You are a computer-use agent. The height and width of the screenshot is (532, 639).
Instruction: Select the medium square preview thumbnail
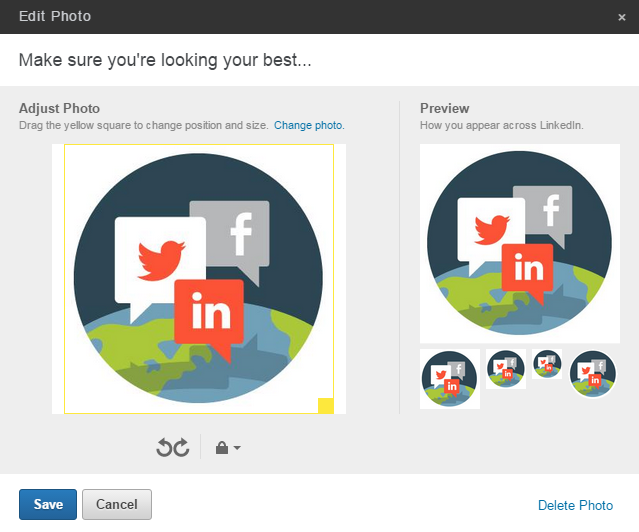[x=506, y=369]
